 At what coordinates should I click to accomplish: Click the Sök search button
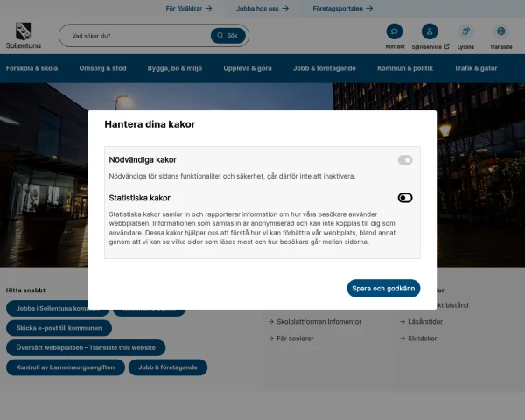(228, 36)
